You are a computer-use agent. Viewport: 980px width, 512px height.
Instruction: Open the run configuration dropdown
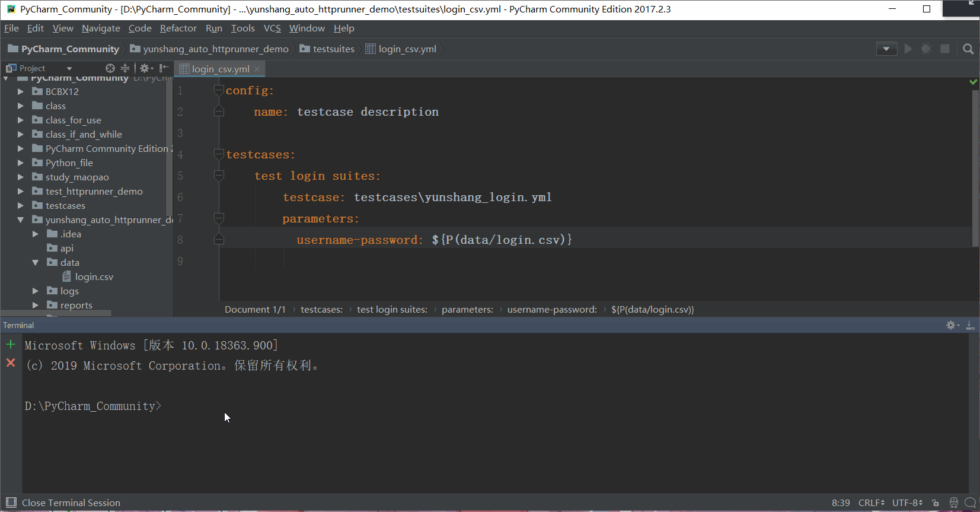886,49
